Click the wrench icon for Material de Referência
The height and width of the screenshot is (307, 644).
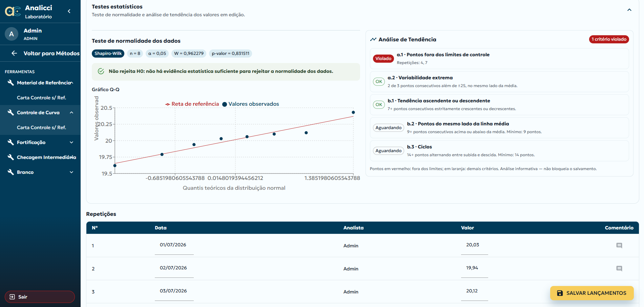click(x=11, y=83)
